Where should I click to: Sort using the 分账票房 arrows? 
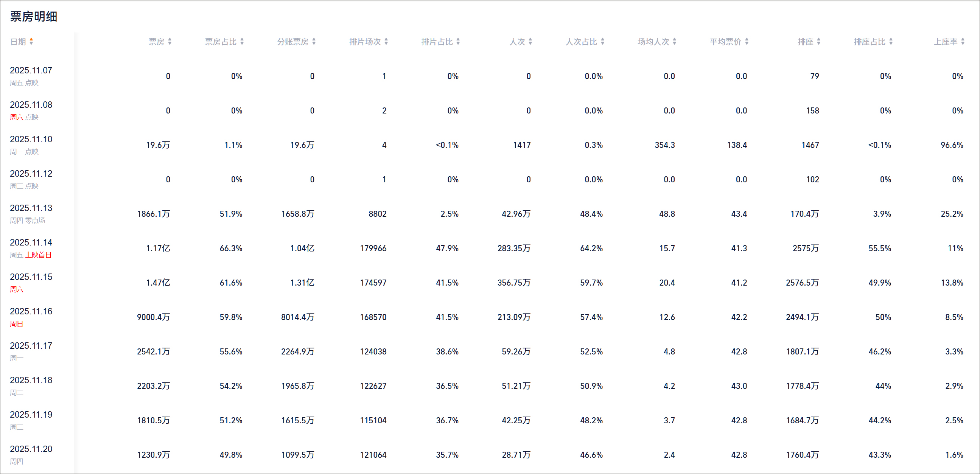coord(314,42)
